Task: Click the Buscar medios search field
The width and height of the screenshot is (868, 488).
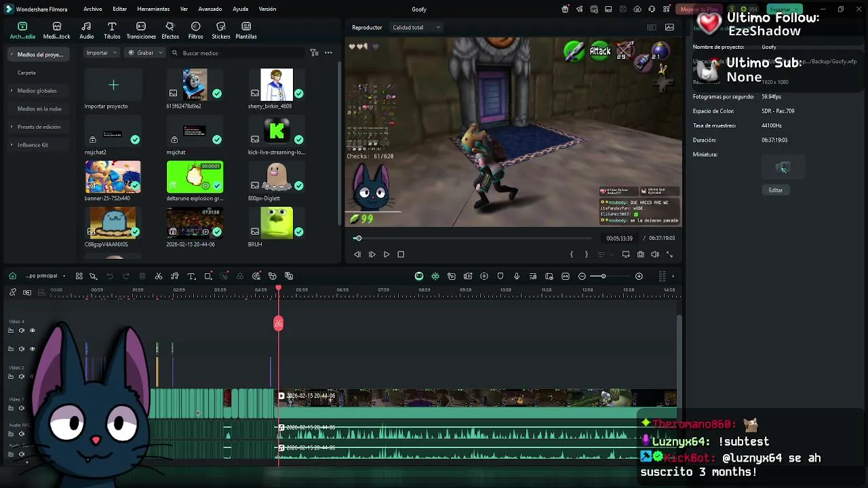Action: (x=237, y=53)
